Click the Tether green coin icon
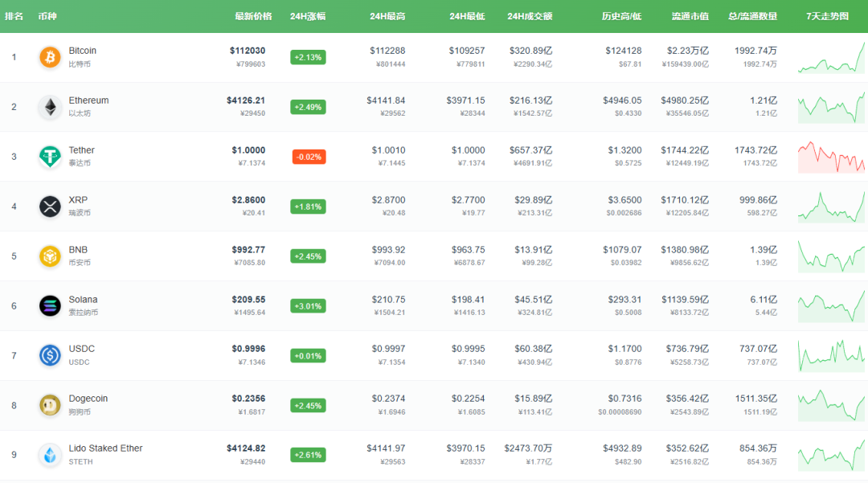This screenshot has width=868, height=483. [50, 157]
